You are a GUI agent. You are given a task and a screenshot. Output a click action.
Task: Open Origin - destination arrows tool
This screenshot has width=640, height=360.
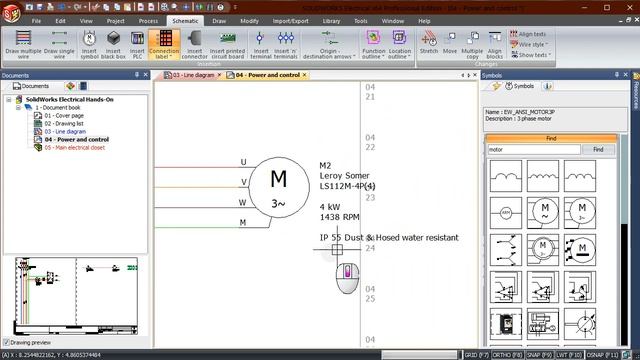tap(329, 44)
